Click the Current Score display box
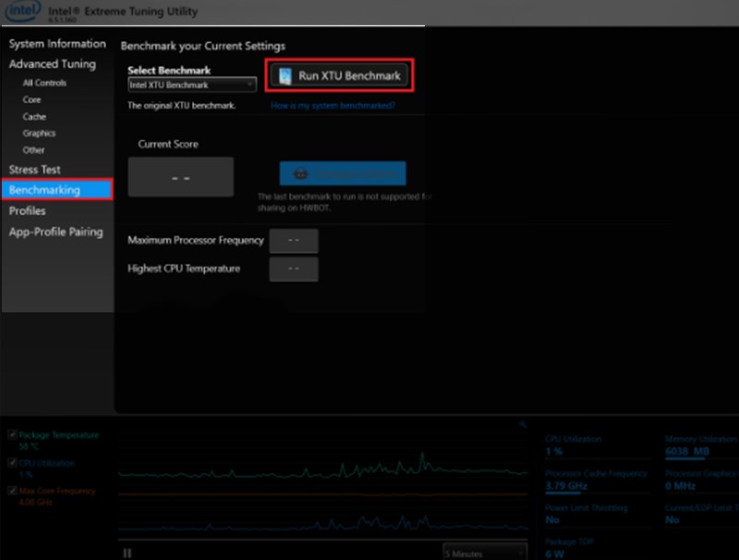This screenshot has width=739, height=560. tap(180, 176)
